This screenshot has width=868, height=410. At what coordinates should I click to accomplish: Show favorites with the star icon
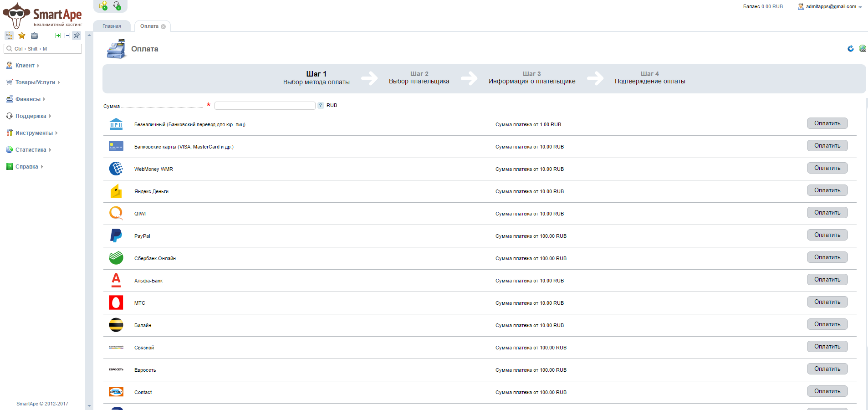[x=21, y=36]
